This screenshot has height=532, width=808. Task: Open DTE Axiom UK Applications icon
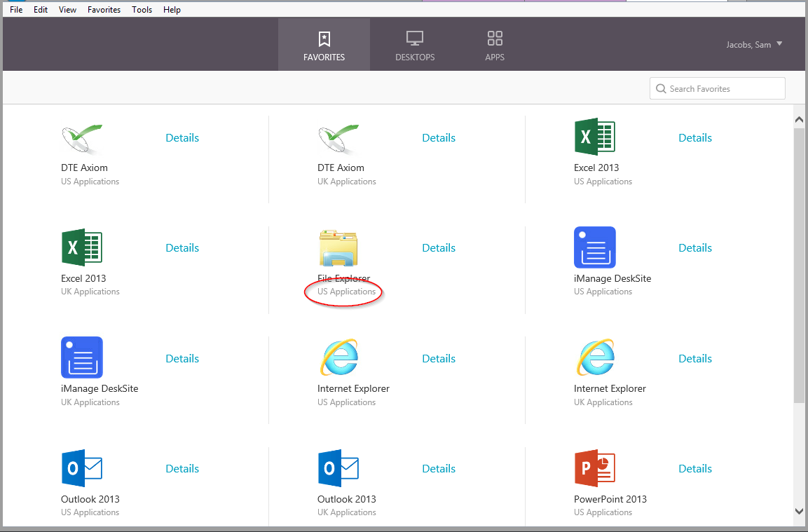coord(338,139)
